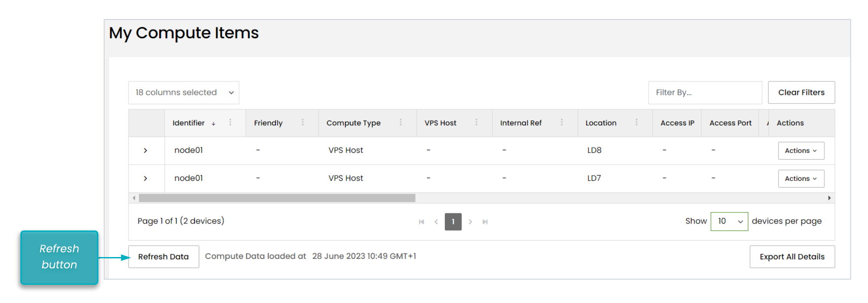
Task: Open the Actions menu for the LD8 row
Action: [x=801, y=151]
